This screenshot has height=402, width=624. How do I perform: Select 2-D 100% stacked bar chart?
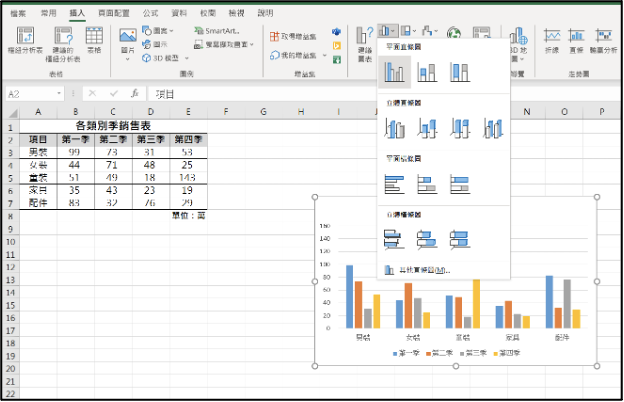coord(460,184)
